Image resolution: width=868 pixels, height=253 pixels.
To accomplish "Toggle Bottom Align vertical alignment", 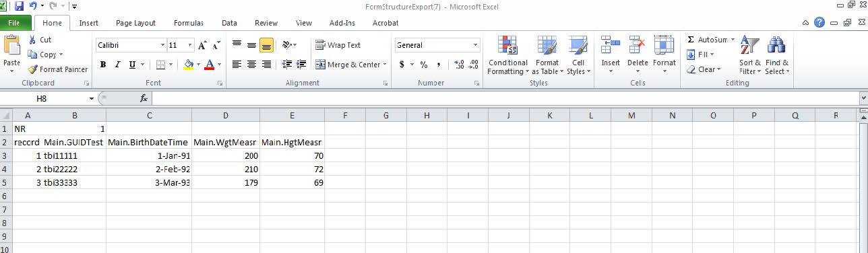I will [x=266, y=45].
